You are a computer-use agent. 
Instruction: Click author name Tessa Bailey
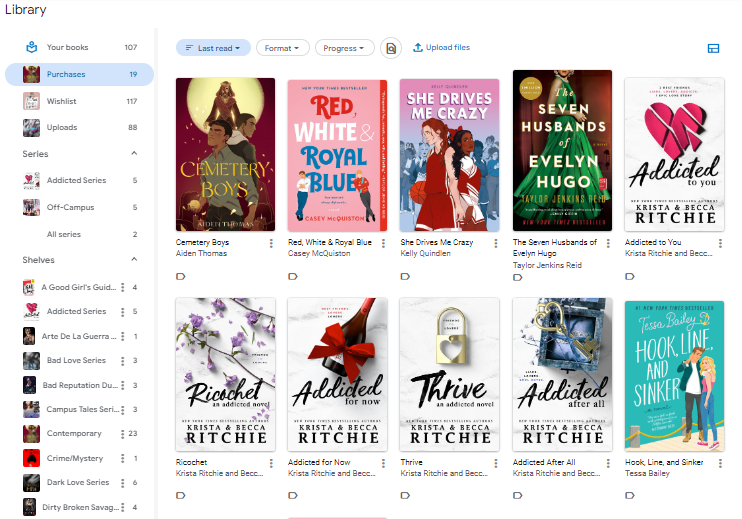pyautogui.click(x=647, y=473)
